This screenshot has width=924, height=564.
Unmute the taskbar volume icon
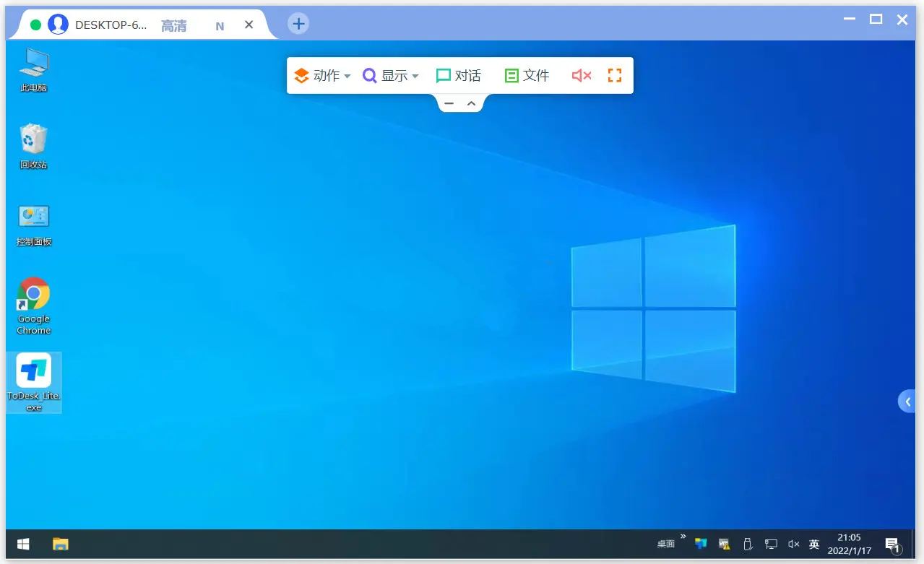(x=793, y=544)
